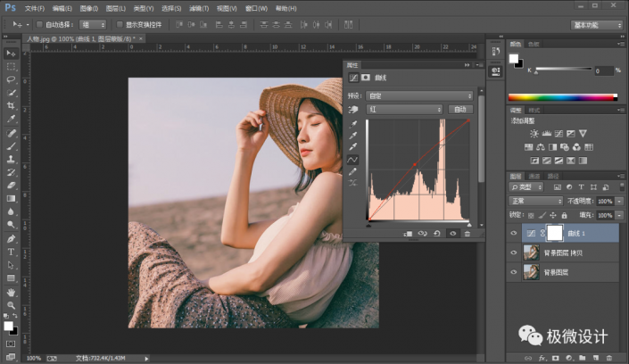
Task: Select the 背景图层 layer thumbnail
Action: click(x=532, y=273)
